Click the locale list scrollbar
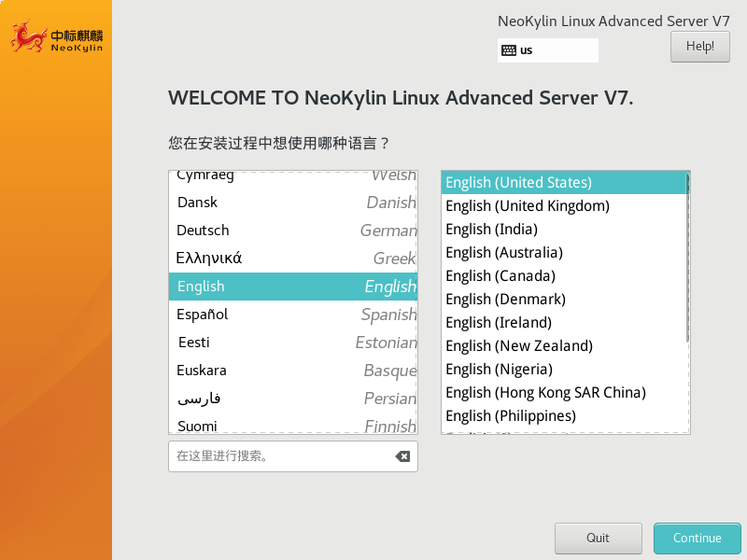The width and height of the screenshot is (747, 560). 687,258
